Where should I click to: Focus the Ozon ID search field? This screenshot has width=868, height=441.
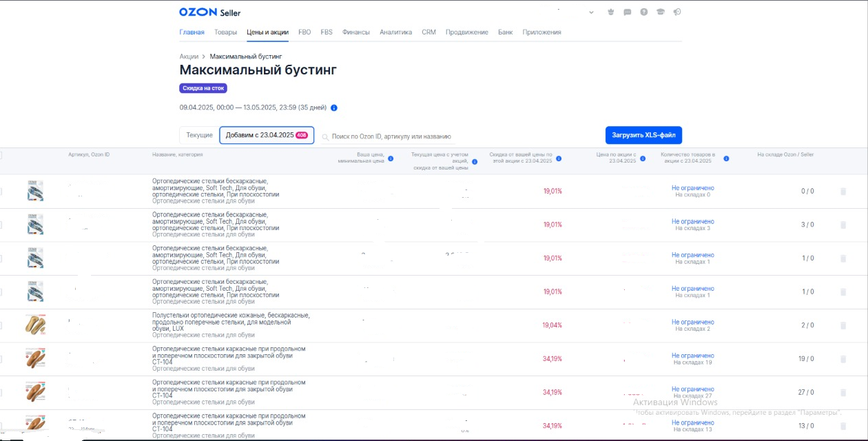tap(386, 136)
